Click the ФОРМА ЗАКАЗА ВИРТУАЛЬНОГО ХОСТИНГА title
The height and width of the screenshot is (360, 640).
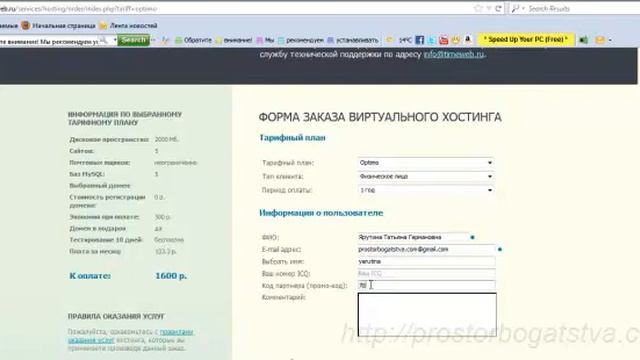pos(380,118)
